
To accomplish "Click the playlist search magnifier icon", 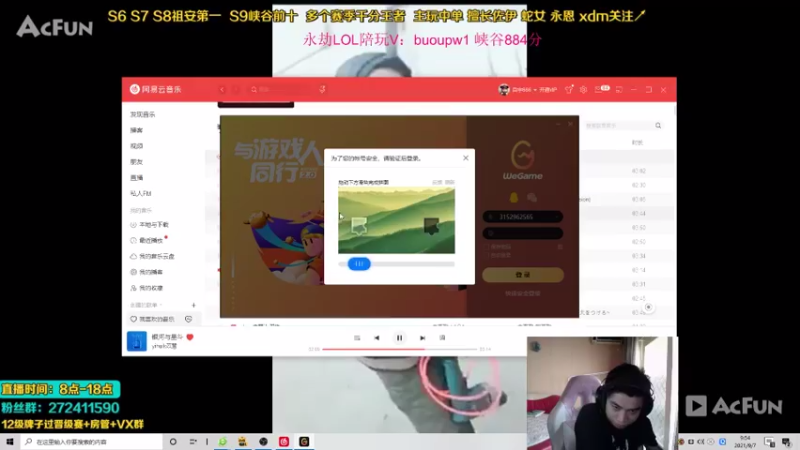I will coord(658,126).
